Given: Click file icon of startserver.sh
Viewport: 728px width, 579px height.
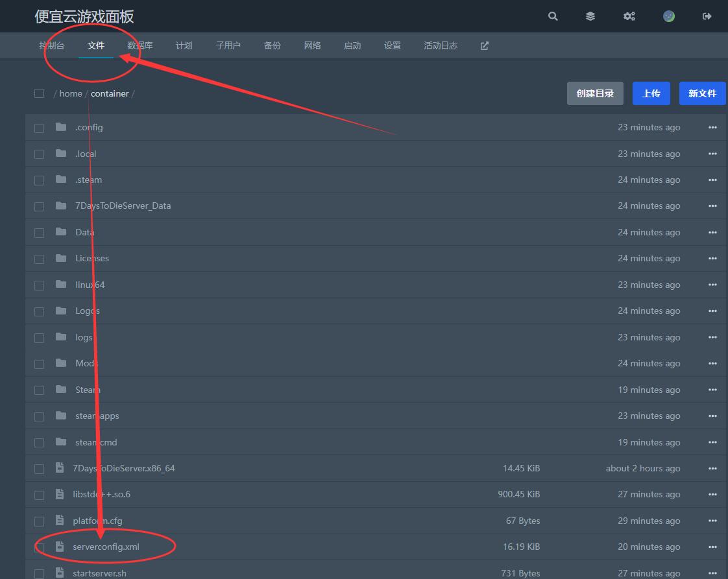Looking at the screenshot, I should 60,573.
